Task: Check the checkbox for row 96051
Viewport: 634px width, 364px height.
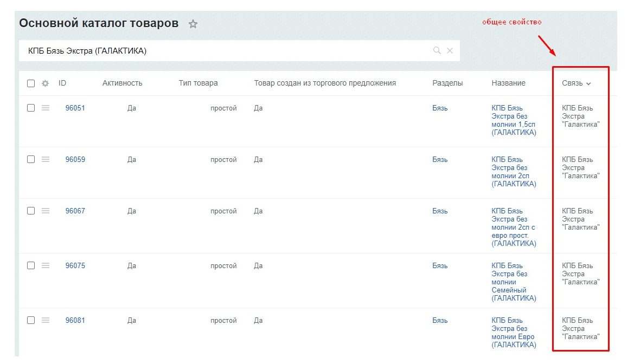Action: tap(31, 108)
